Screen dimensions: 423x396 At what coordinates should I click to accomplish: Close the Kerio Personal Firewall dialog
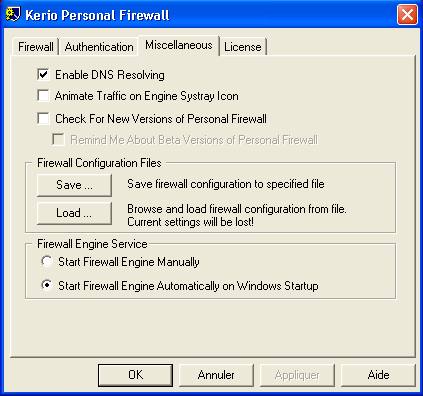point(407,15)
